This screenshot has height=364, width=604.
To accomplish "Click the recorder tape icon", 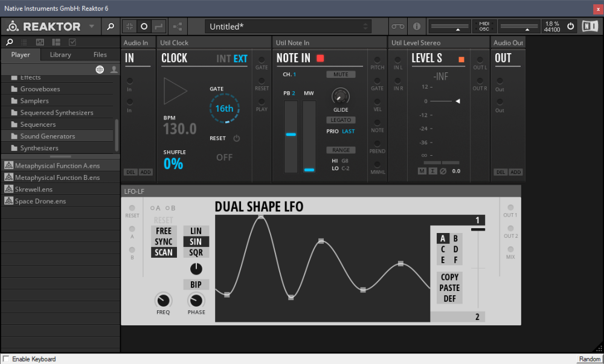I will pyautogui.click(x=398, y=27).
